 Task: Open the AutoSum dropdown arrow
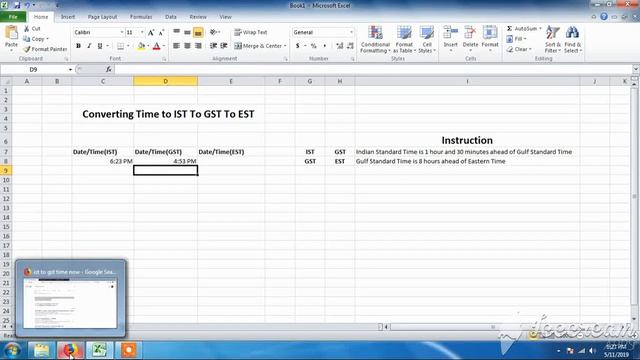pyautogui.click(x=540, y=29)
